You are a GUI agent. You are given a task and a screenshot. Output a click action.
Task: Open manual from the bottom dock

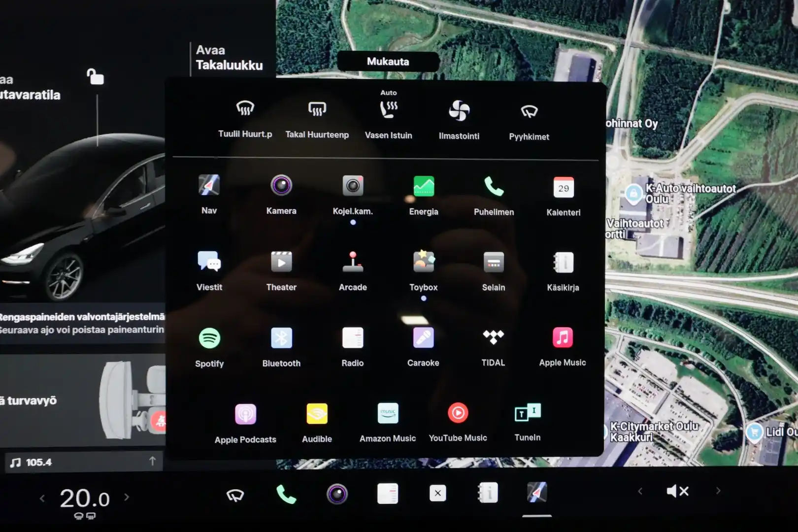pos(488,493)
